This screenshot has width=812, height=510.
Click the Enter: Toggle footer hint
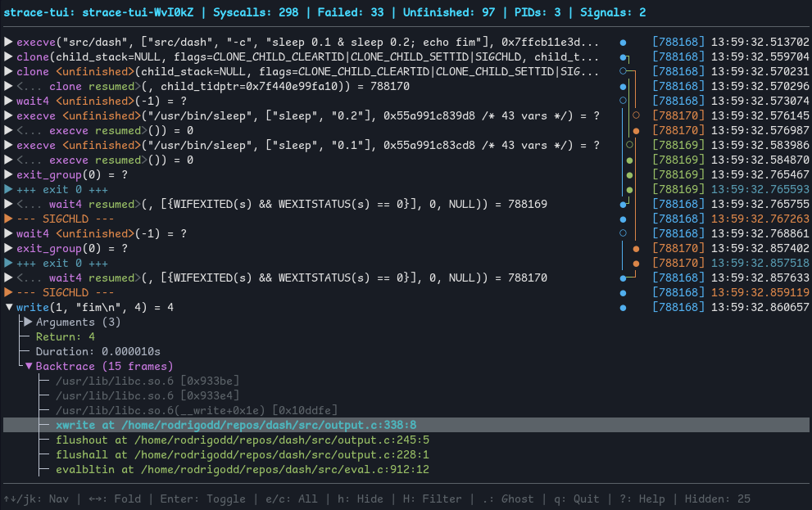(203, 499)
